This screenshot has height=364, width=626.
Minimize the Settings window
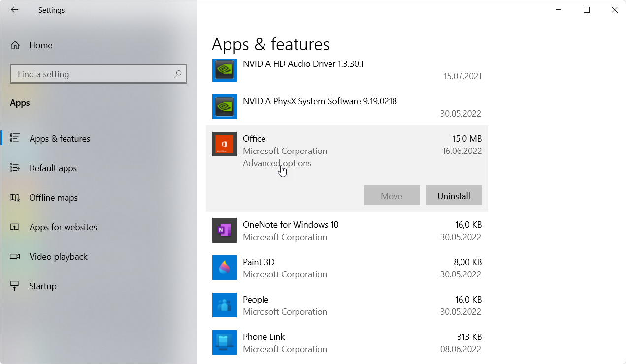(x=559, y=10)
